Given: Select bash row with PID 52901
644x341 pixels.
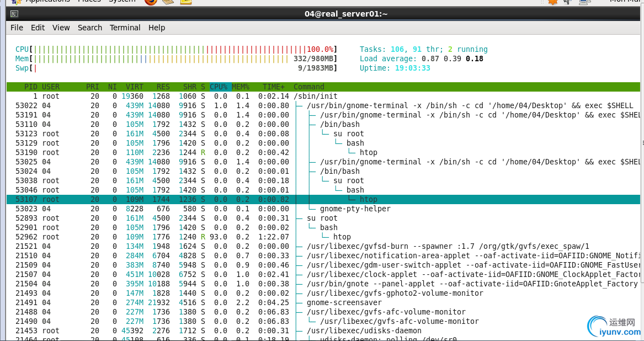Looking at the screenshot, I should point(323,227).
